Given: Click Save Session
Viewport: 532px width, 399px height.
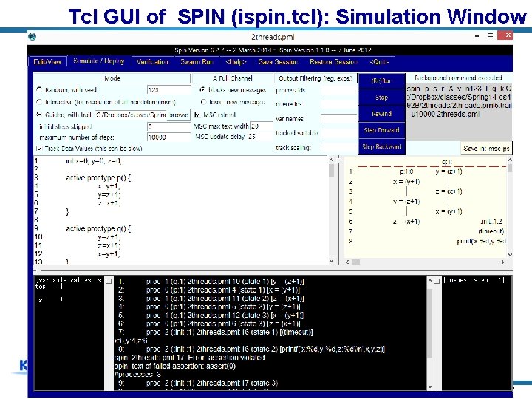Looking at the screenshot, I should coord(278,62).
